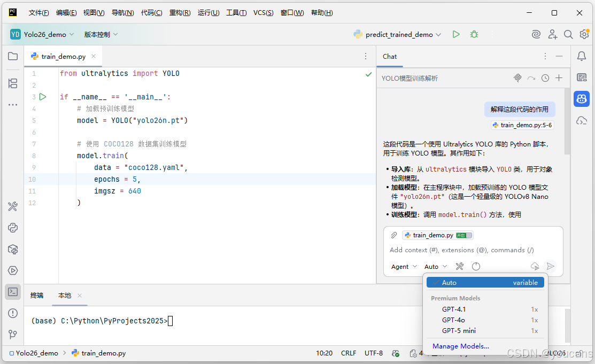Screen dimensions: 595x364
Task: Open the Problems tool window icon
Action: (x=13, y=313)
